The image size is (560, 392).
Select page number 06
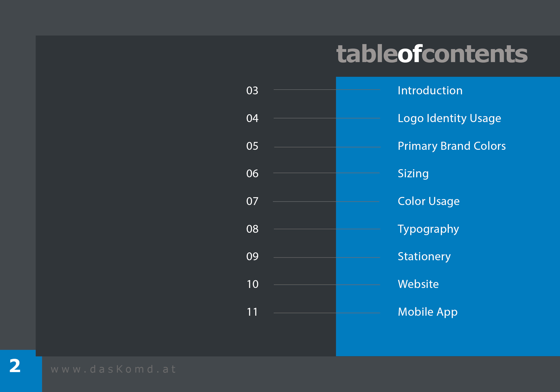(x=252, y=173)
